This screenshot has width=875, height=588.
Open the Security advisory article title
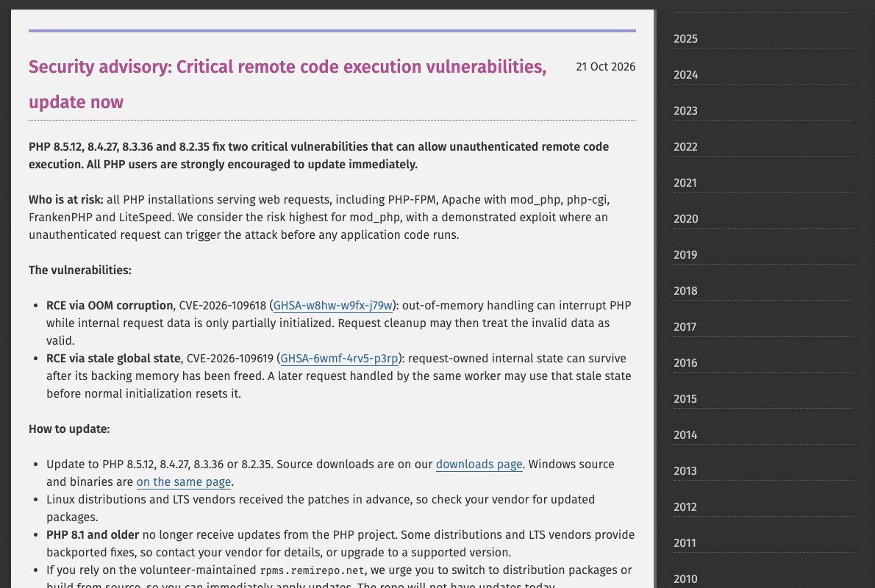(x=287, y=85)
